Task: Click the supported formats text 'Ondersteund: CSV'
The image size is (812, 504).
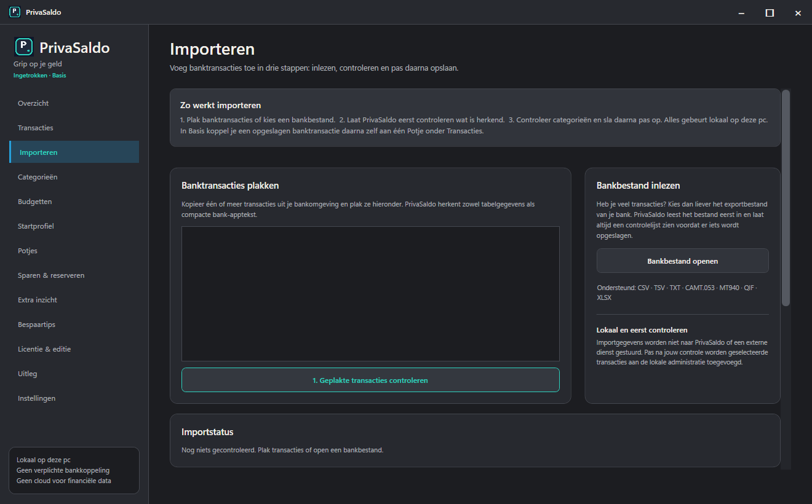Action: coord(677,293)
